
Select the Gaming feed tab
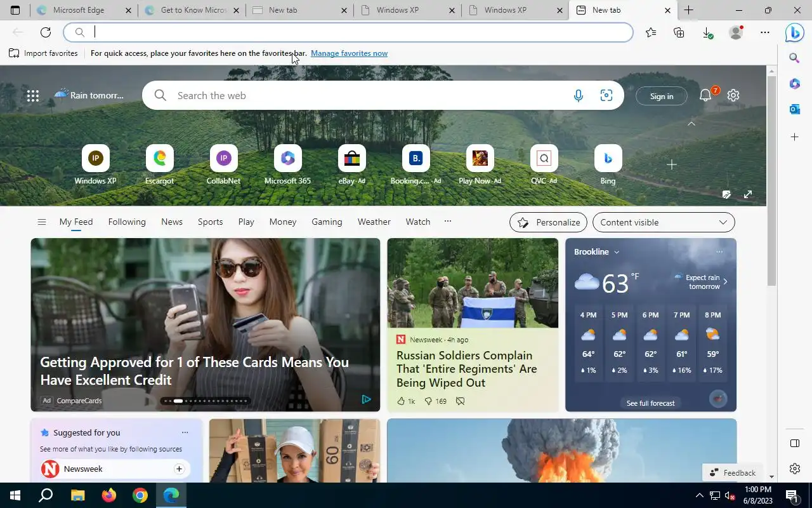(x=327, y=222)
